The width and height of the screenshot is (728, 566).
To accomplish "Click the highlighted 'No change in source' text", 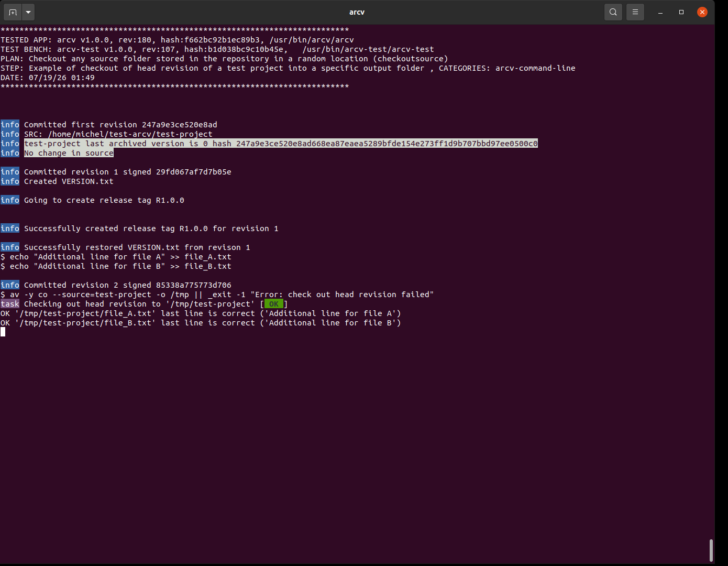I will pos(69,153).
